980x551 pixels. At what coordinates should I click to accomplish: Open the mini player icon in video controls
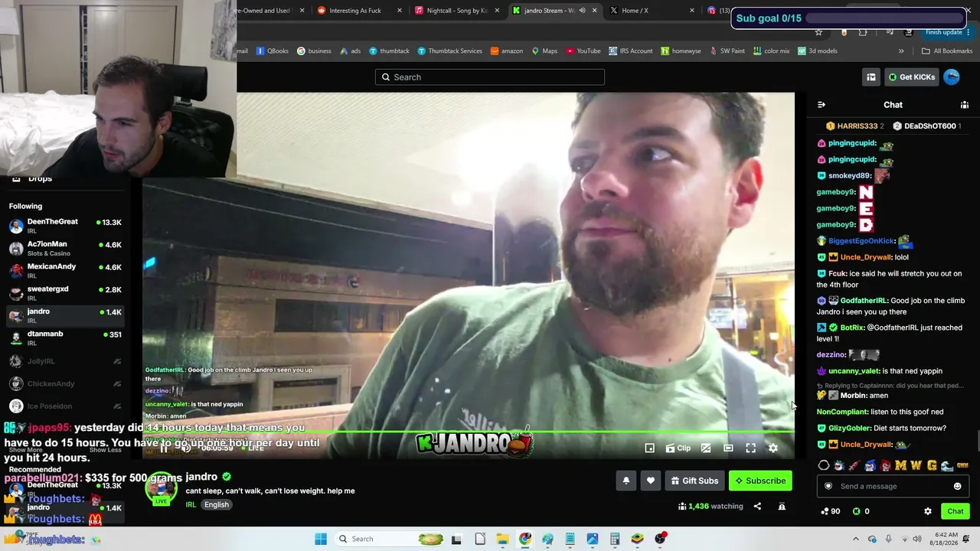649,448
